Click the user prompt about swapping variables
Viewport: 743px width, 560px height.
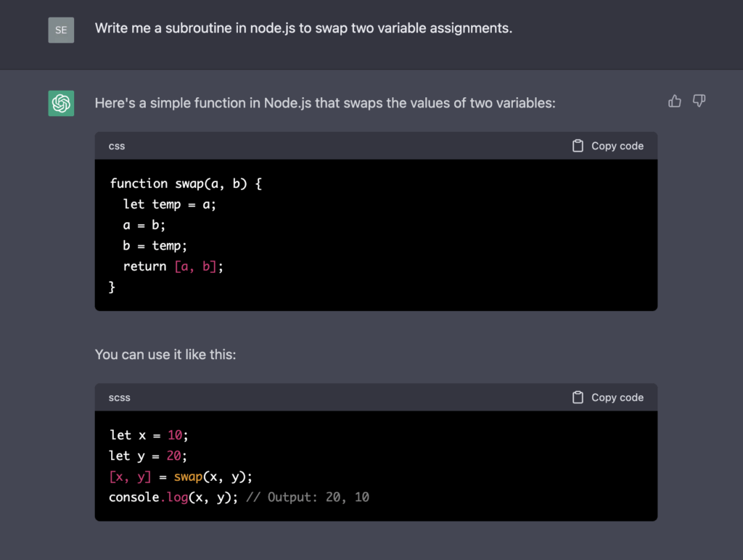(x=303, y=29)
